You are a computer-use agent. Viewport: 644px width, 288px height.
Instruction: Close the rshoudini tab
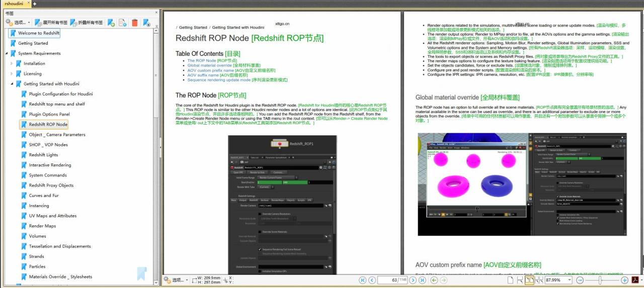[x=28, y=3]
